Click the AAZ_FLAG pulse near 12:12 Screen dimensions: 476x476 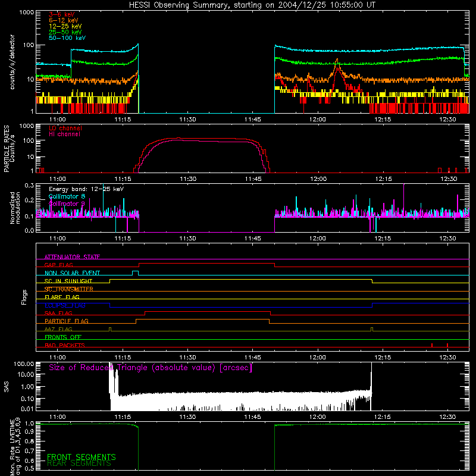point(372,329)
